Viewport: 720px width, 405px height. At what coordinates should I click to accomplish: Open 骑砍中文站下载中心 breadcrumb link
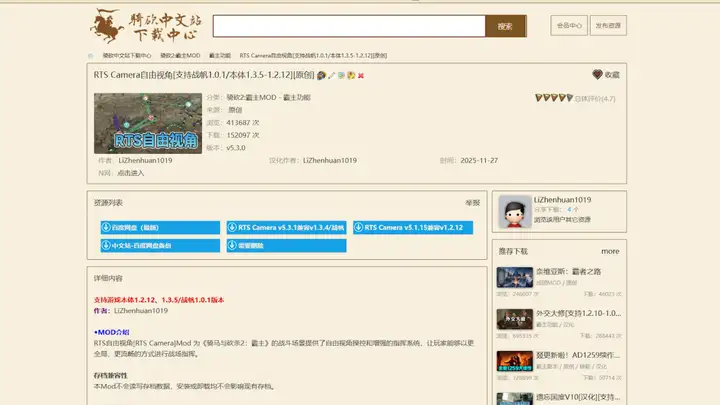(127, 56)
